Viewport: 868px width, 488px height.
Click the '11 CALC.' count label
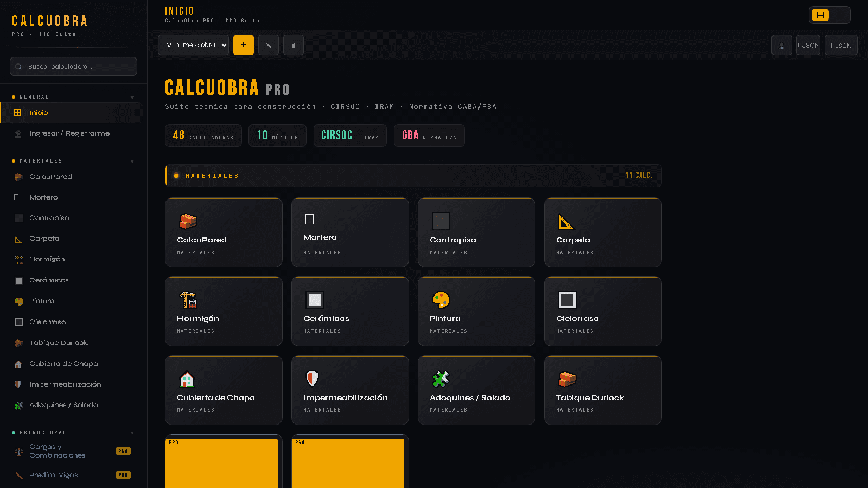tap(639, 175)
